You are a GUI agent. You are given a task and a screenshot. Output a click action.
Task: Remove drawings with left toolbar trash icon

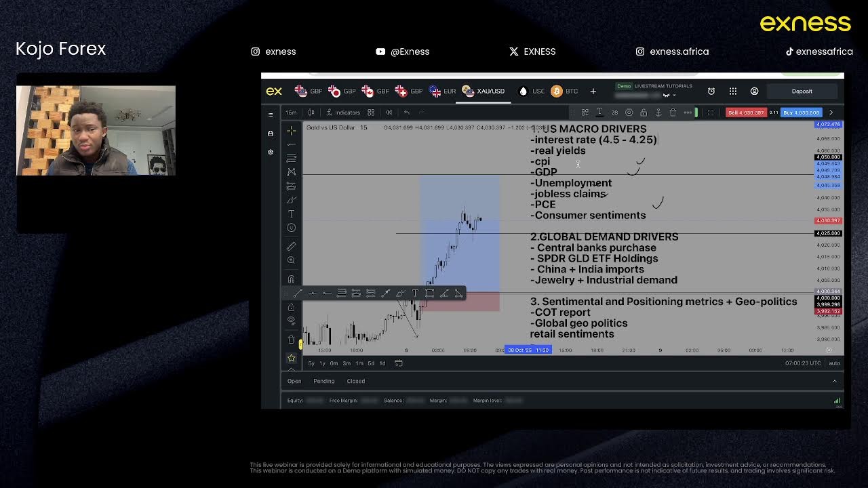(292, 340)
